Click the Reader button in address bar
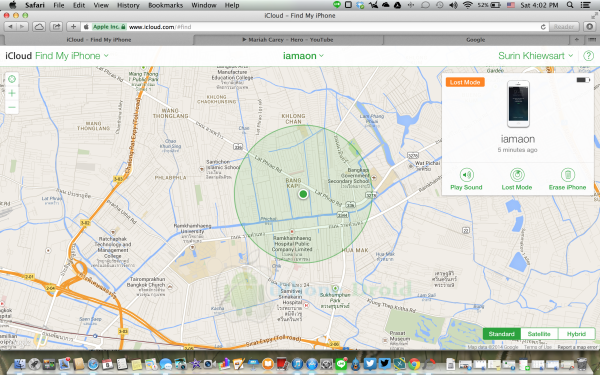 564,27
